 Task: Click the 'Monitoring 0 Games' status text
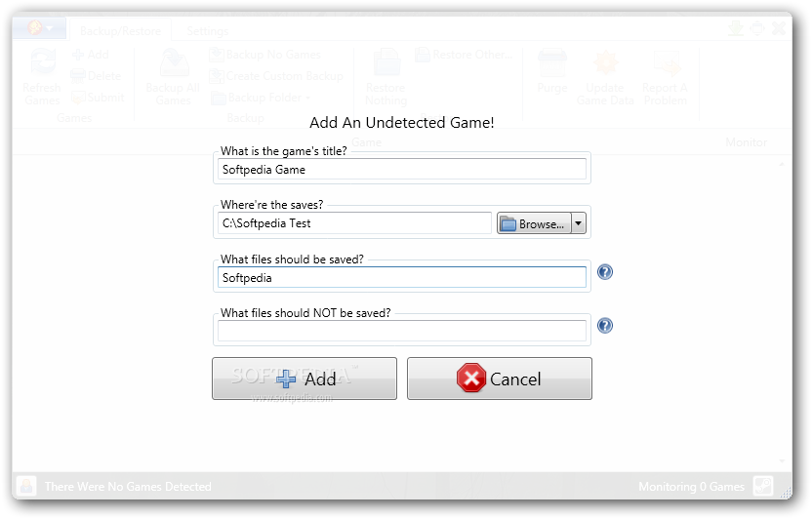click(691, 487)
